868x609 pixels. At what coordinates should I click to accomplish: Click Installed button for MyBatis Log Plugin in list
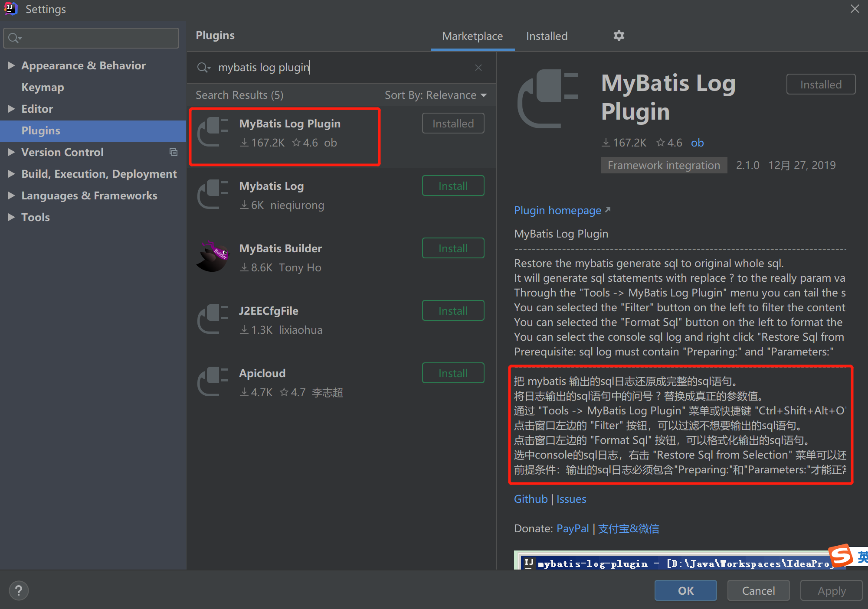click(x=453, y=124)
